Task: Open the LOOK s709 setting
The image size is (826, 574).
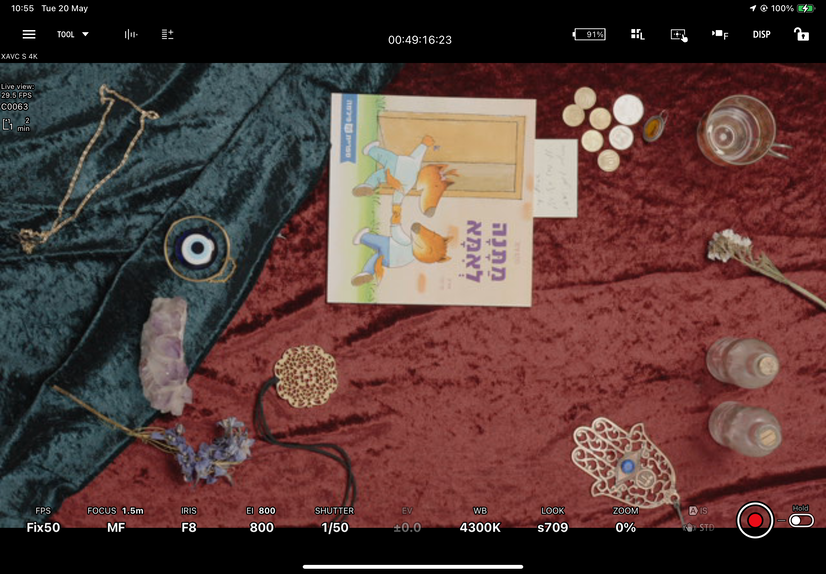Action: 553,520
